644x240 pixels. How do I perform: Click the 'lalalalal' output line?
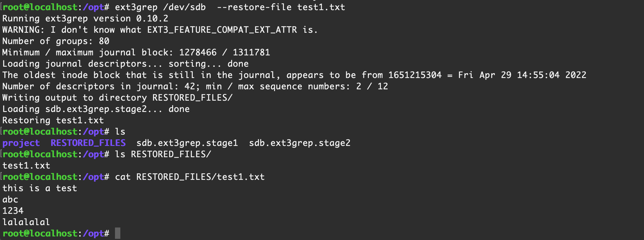coord(26,222)
